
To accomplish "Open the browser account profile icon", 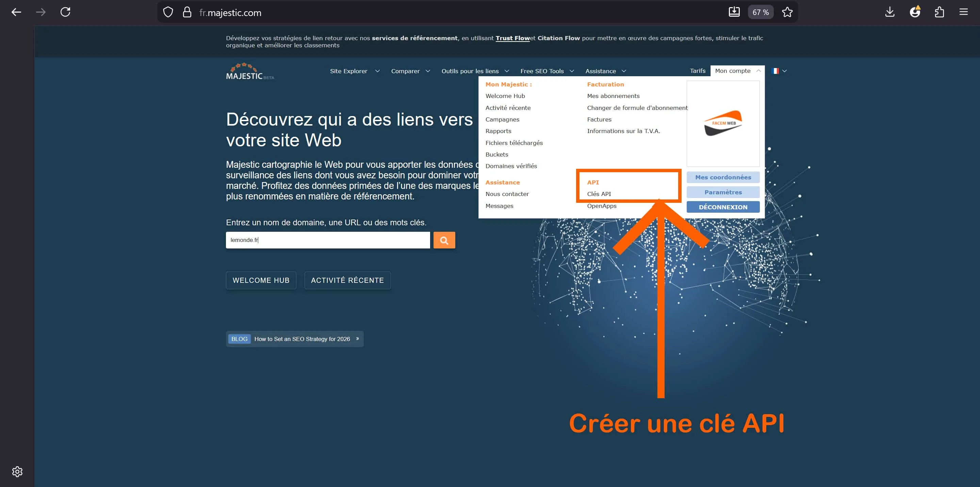I will (x=915, y=12).
